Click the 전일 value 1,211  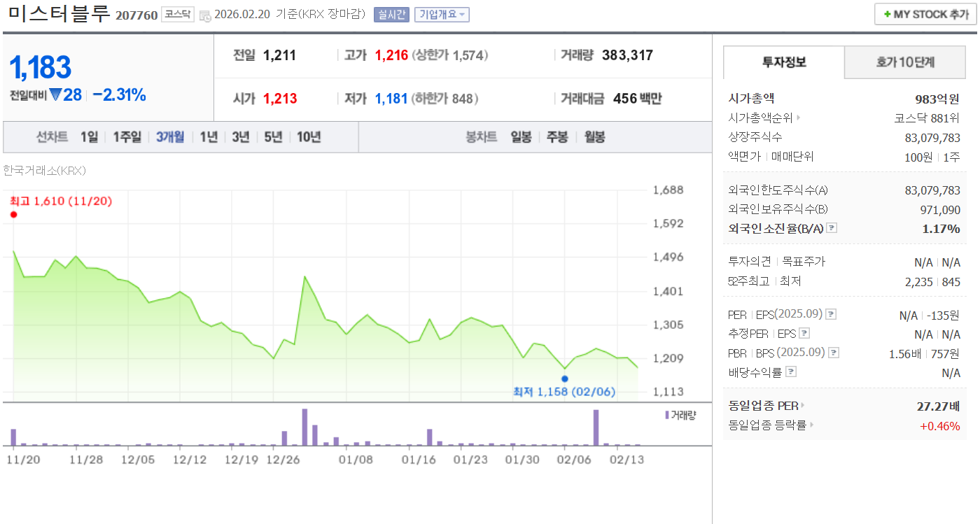pos(279,55)
